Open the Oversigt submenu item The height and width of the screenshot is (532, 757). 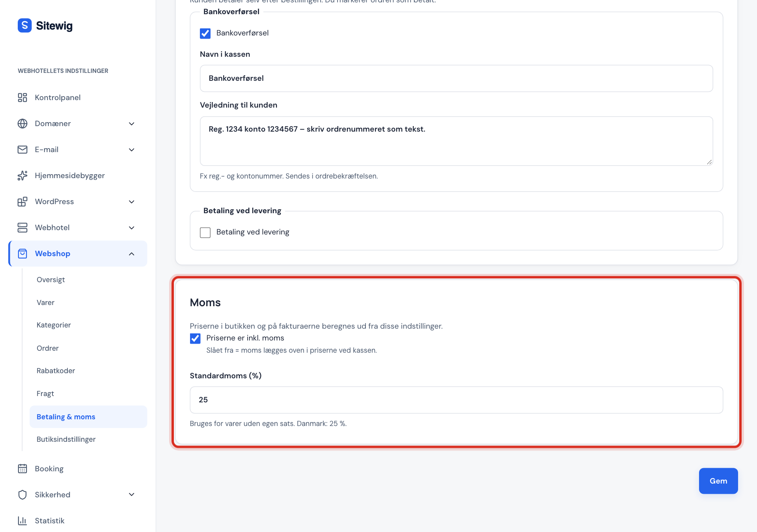click(x=50, y=279)
